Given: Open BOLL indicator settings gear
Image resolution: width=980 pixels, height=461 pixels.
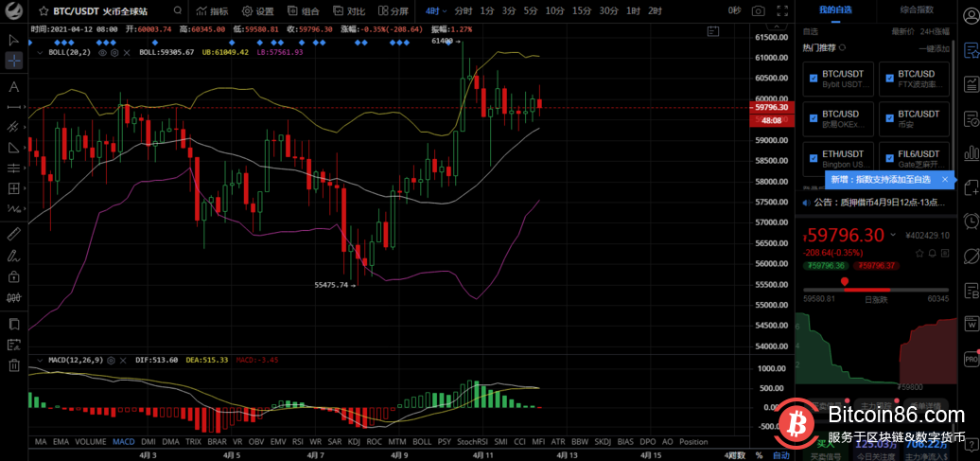Looking at the screenshot, I should [114, 52].
